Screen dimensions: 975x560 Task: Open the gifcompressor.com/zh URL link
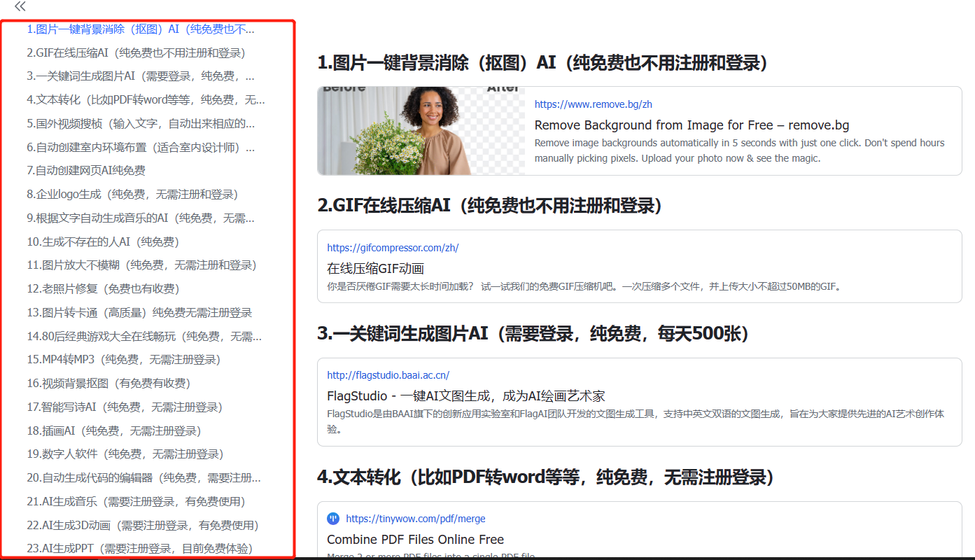point(393,248)
